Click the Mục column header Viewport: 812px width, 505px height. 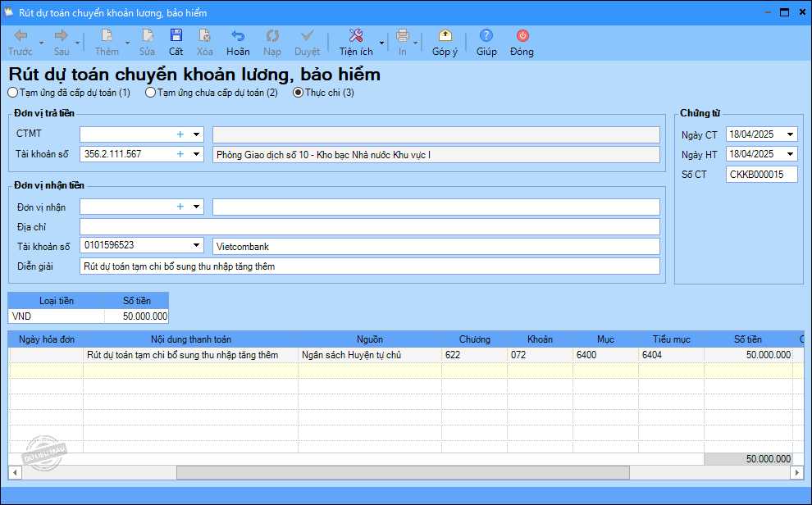pos(605,339)
